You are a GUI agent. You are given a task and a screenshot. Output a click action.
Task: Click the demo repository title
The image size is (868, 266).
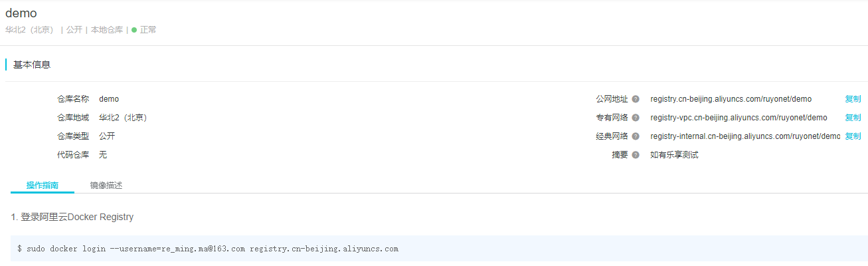click(21, 13)
